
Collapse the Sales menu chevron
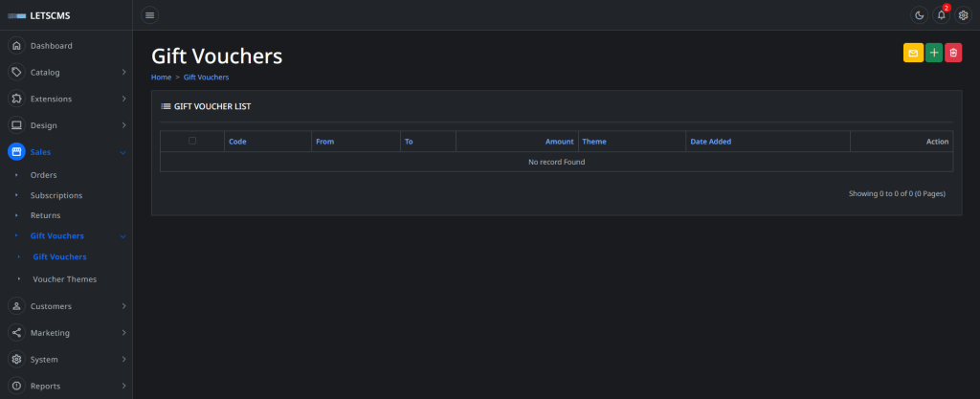click(x=123, y=152)
